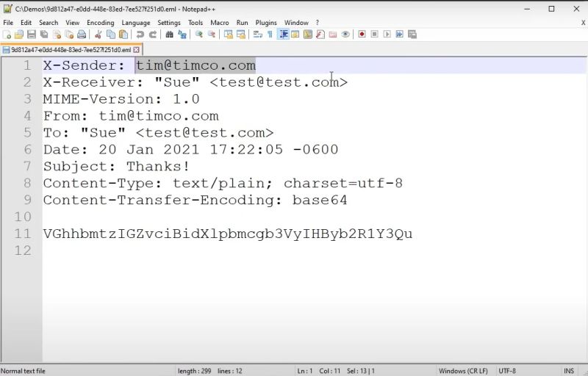Click in the Date: 20 Jan 2021 line
The height and width of the screenshot is (376, 588).
point(190,149)
